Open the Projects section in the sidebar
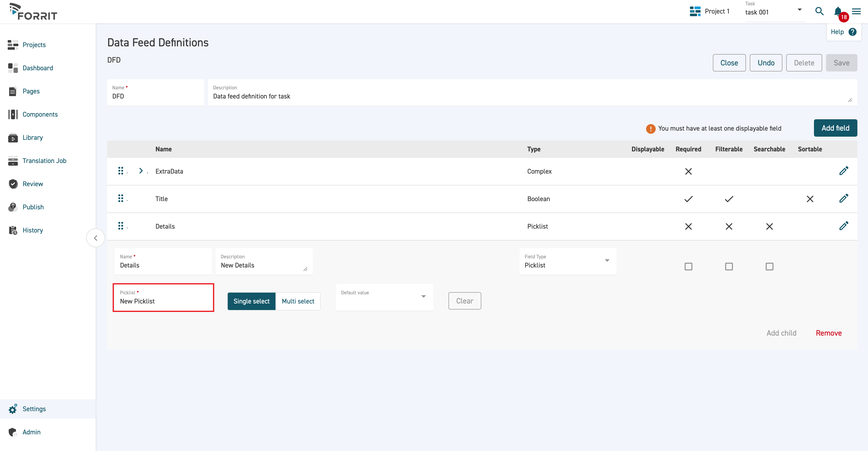868x451 pixels. [34, 45]
